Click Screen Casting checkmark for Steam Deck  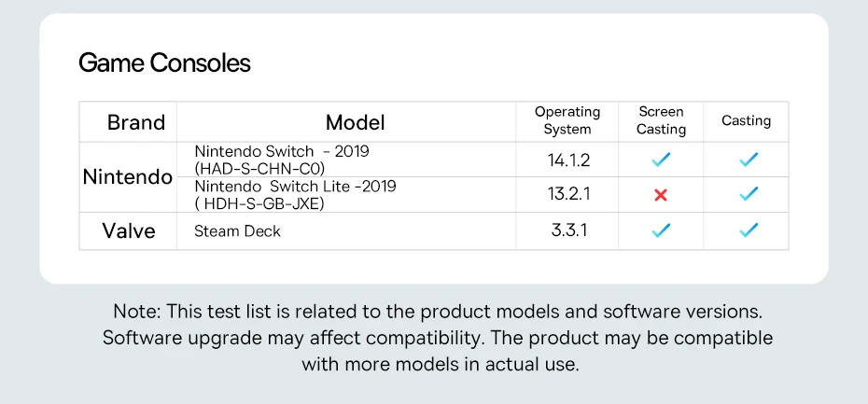[x=661, y=230]
